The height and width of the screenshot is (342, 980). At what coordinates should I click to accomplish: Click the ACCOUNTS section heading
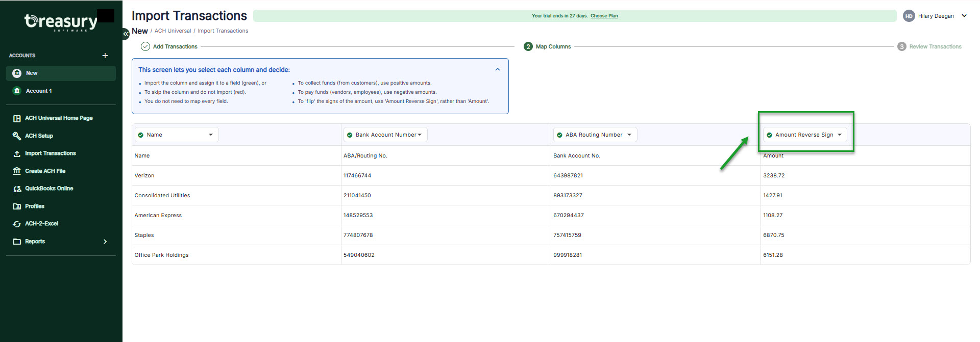coord(22,56)
